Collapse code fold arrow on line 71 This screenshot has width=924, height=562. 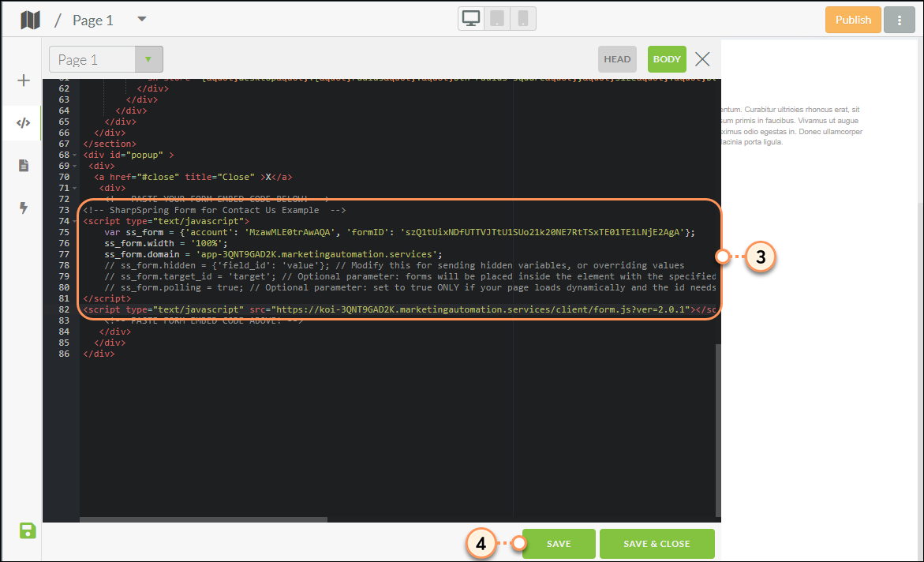coord(75,188)
